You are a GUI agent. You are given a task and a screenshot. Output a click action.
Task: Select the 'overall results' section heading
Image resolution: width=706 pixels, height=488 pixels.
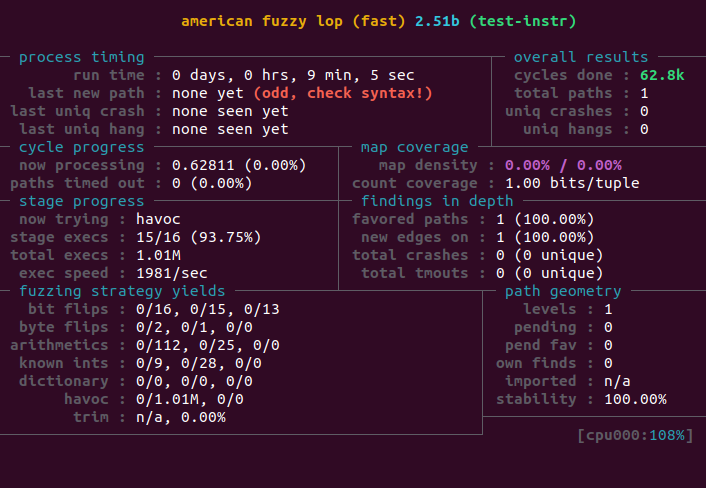(x=581, y=57)
